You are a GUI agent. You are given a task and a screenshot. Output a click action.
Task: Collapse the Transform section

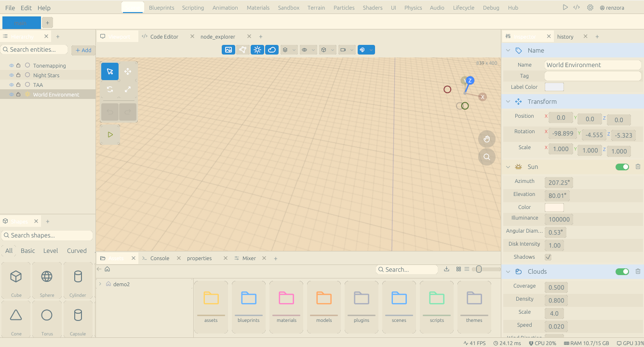click(508, 102)
